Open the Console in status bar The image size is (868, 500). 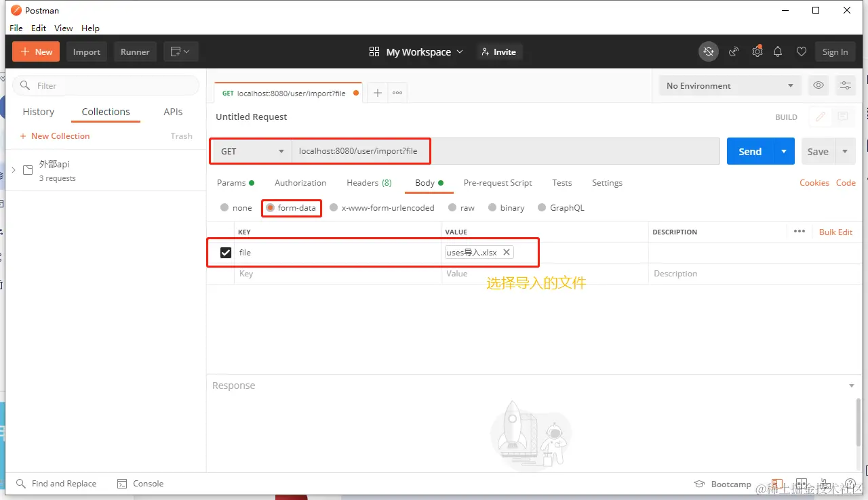click(140, 484)
